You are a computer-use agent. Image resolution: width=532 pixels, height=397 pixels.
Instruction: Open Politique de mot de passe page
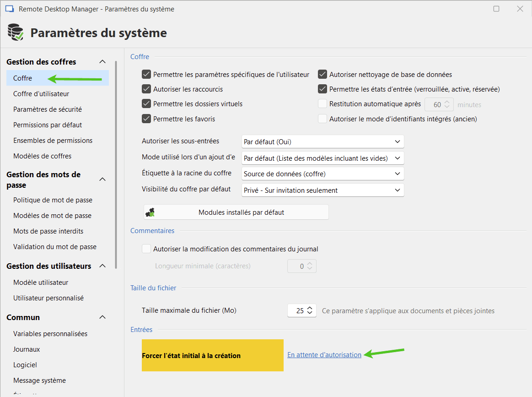(53, 200)
